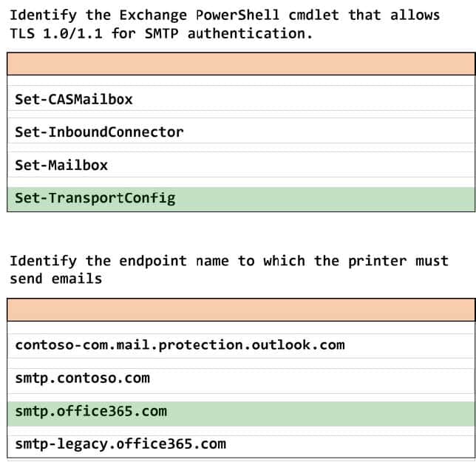Pick the highlighted smtp.office365.com option
Image resolution: width=476 pixels, height=462 pixels.
[x=241, y=413]
